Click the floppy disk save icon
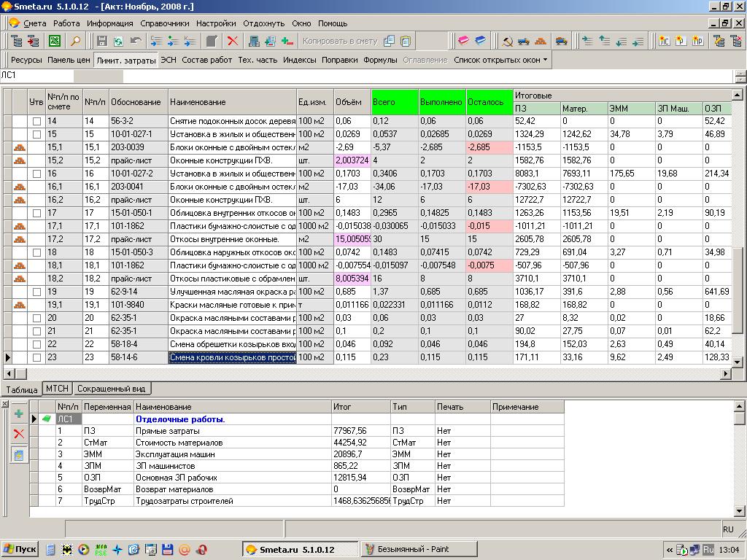 (x=102, y=41)
